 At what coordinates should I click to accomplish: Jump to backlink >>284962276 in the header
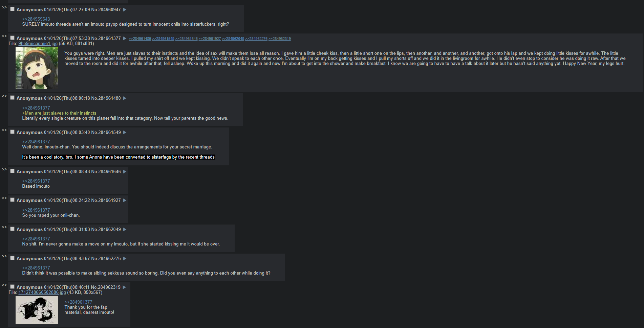tap(256, 39)
